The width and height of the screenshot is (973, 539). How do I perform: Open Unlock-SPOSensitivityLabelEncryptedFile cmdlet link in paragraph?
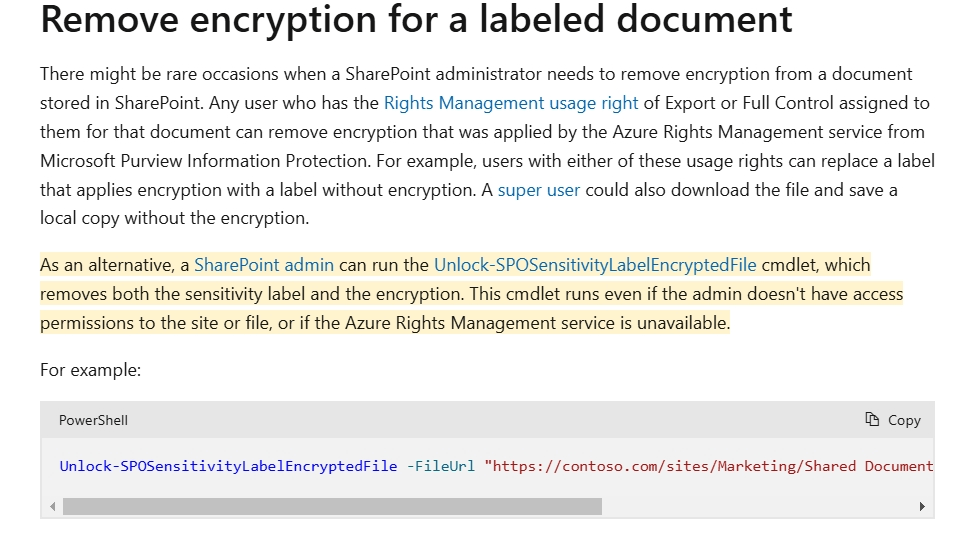pyautogui.click(x=595, y=265)
